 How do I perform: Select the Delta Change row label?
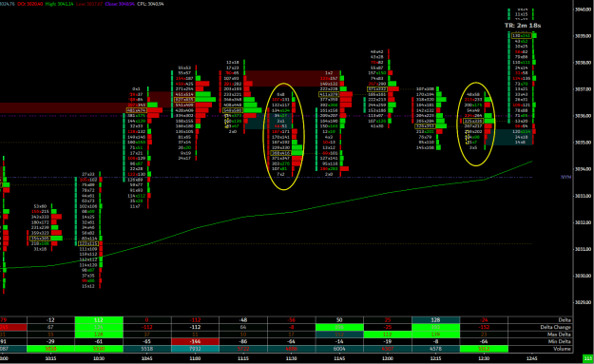tap(556, 327)
